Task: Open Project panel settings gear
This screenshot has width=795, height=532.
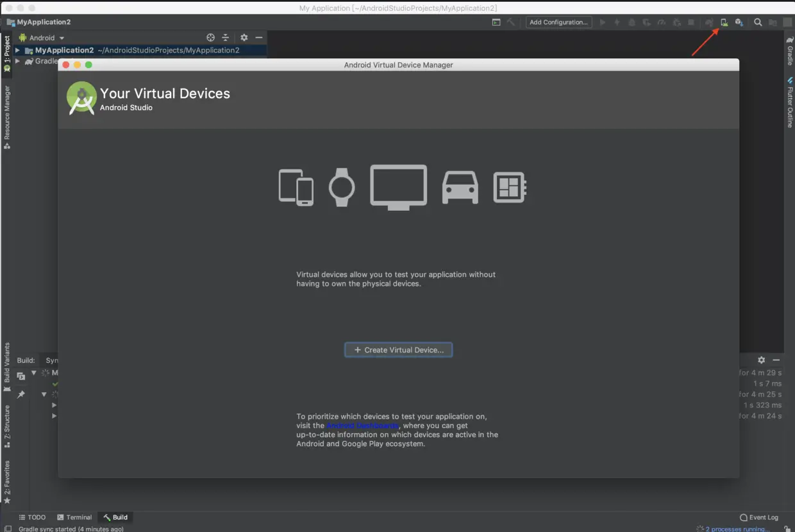Action: [x=244, y=38]
